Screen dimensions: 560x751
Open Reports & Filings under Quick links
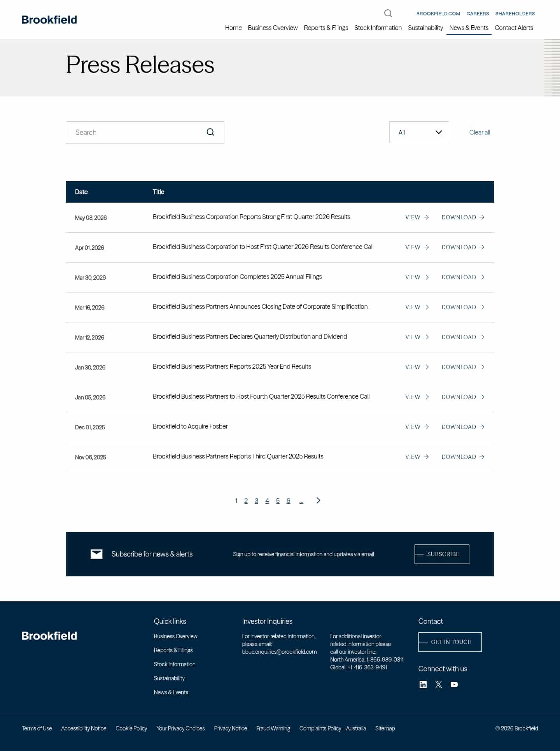(173, 650)
